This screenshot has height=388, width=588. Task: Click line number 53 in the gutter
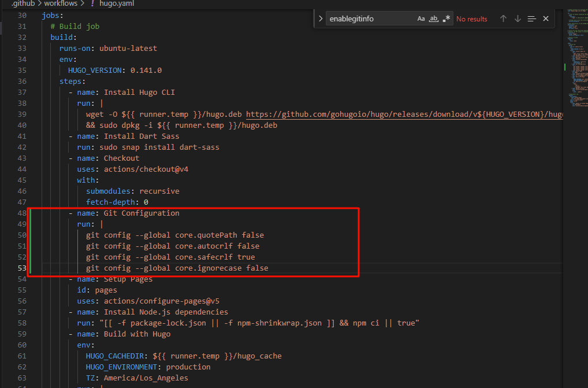[x=22, y=268]
